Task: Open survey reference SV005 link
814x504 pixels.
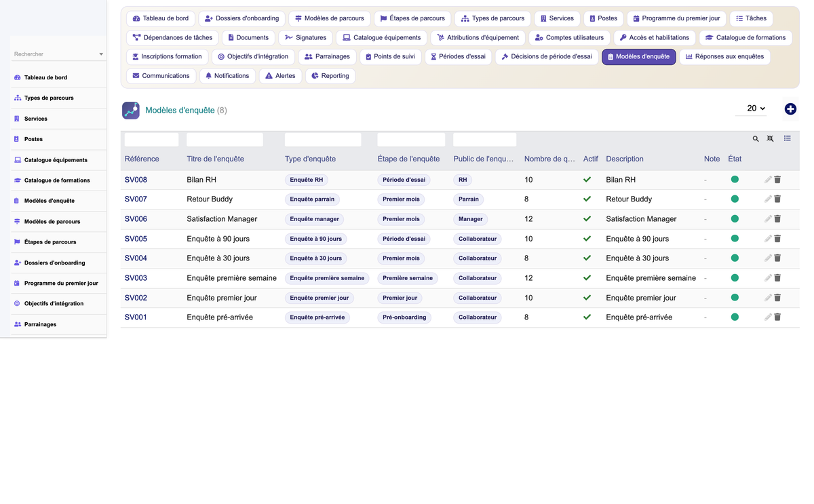Action: [x=136, y=239]
